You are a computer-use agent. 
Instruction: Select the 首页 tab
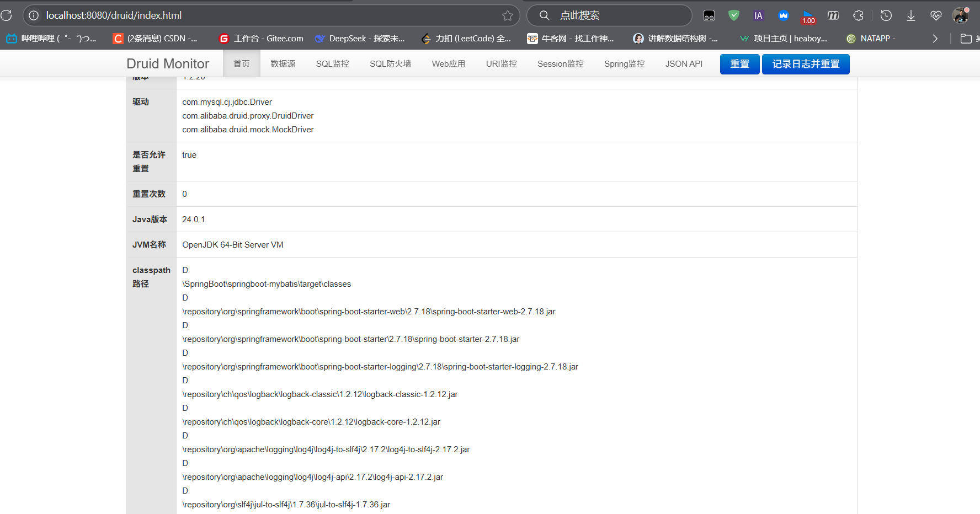coord(241,64)
